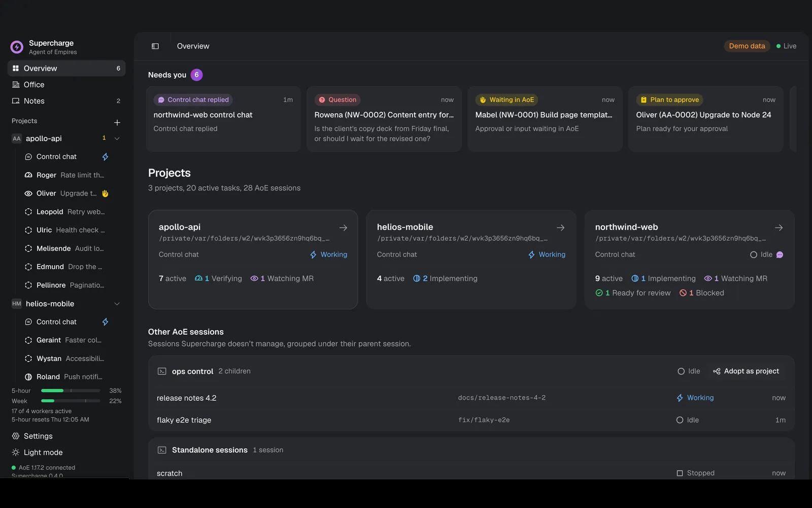Open the Office sidebar item
Image resolution: width=812 pixels, height=508 pixels.
pos(66,85)
